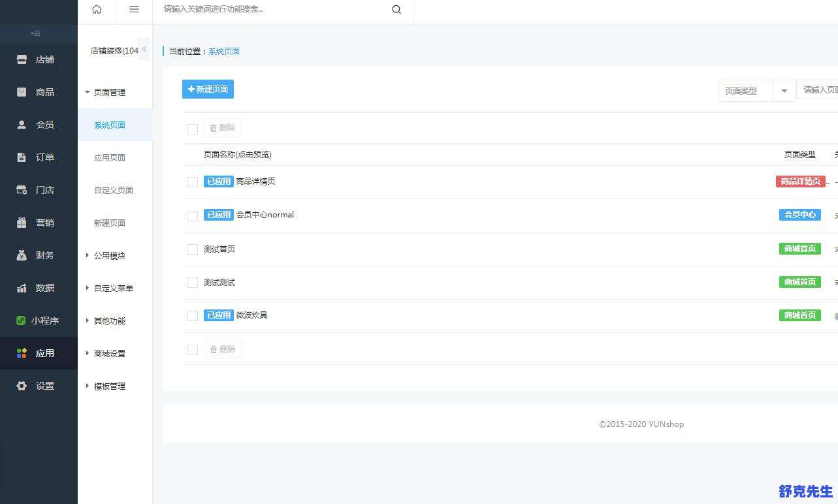This screenshot has height=504, width=838.
Task: Expand the 公用模块 tree section
Action: 88,255
